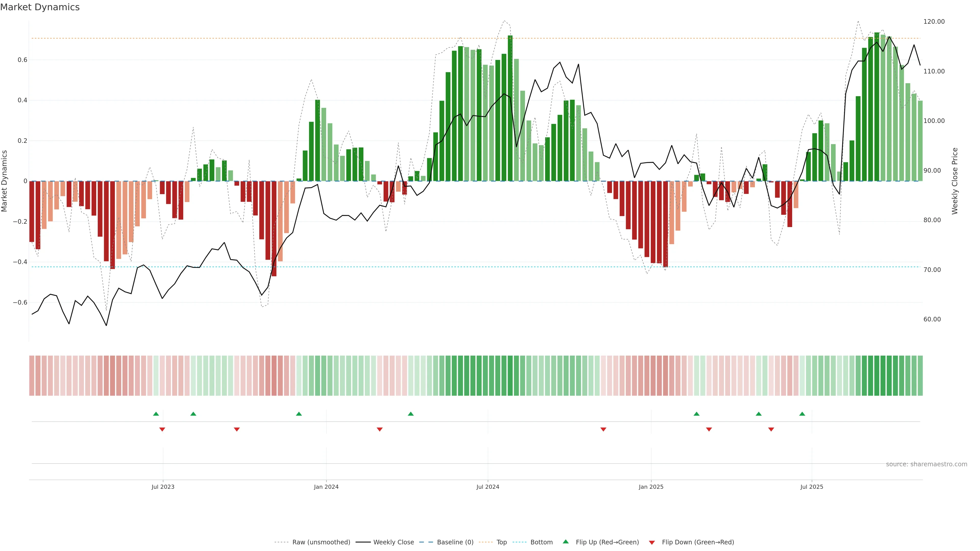This screenshot has width=980, height=551.
Task: Click the Weekly Close Price axis title
Action: point(954,181)
